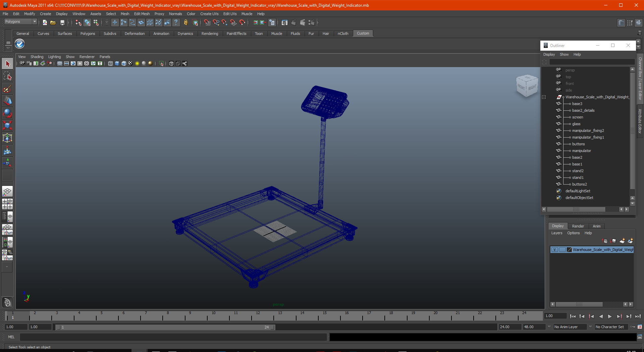Viewport: 644px width, 352px height.
Task: Open the Edit Mesh menu
Action: coord(142,14)
